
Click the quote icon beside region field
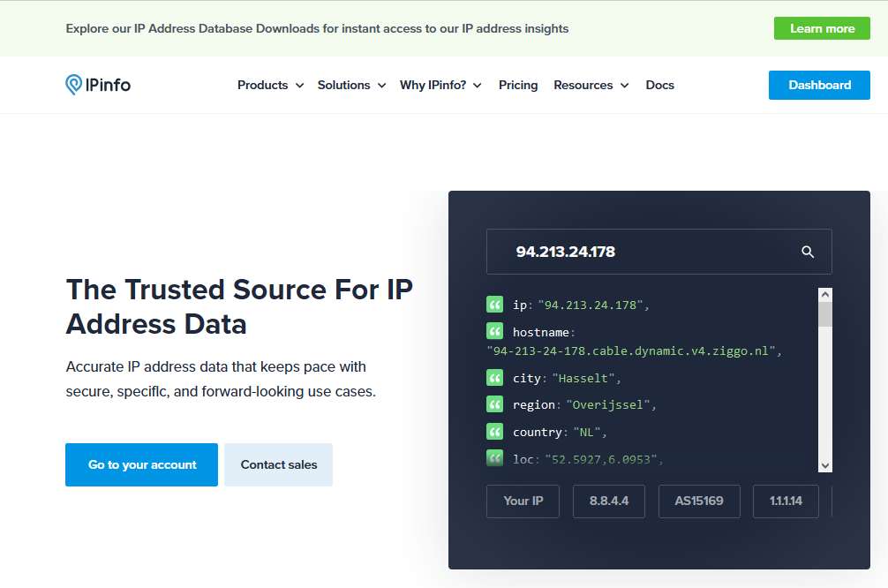pyautogui.click(x=494, y=404)
